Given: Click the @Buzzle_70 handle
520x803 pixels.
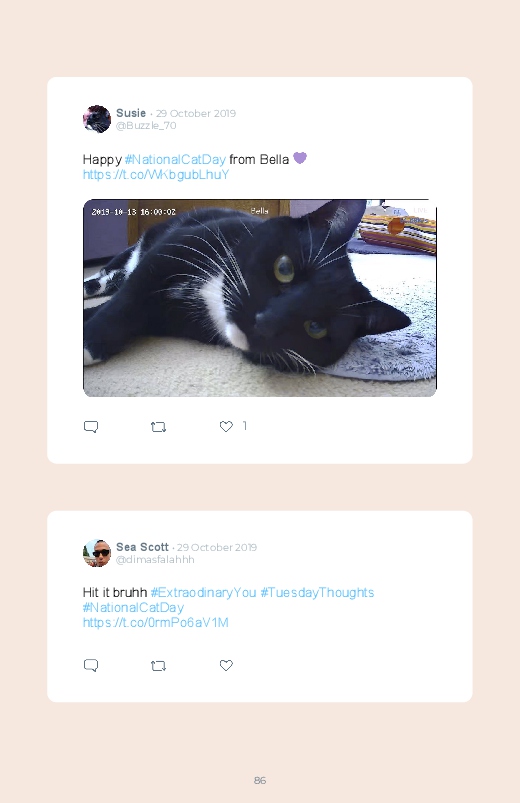Looking at the screenshot, I should pyautogui.click(x=146, y=126).
